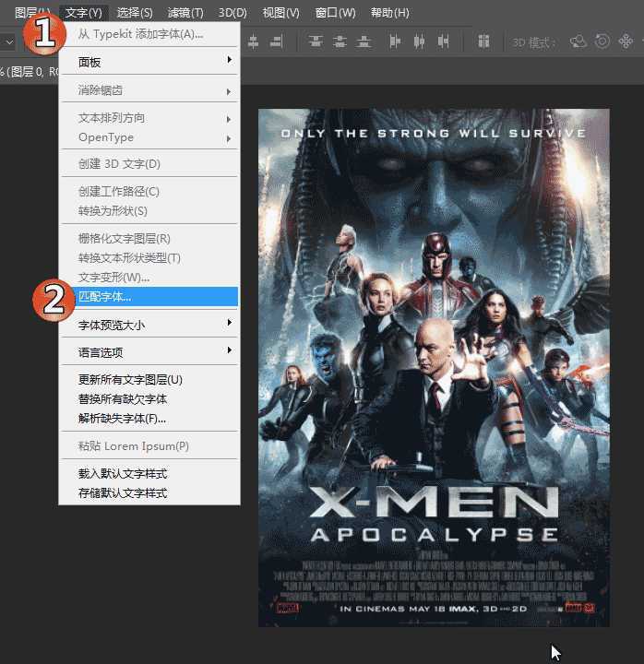Viewport: 644px width, 664px height.
Task: Select the 3D orbit mode icon
Action: 578,41
